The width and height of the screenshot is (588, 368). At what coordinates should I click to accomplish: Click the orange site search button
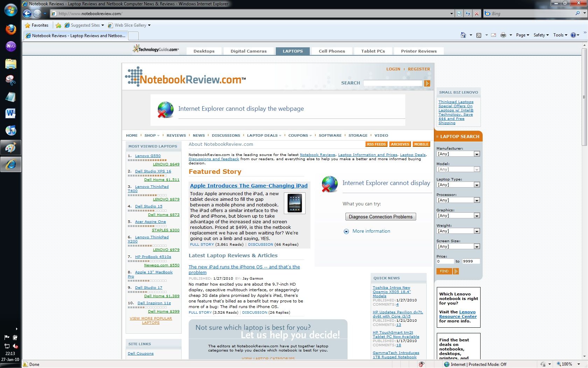pos(427,83)
